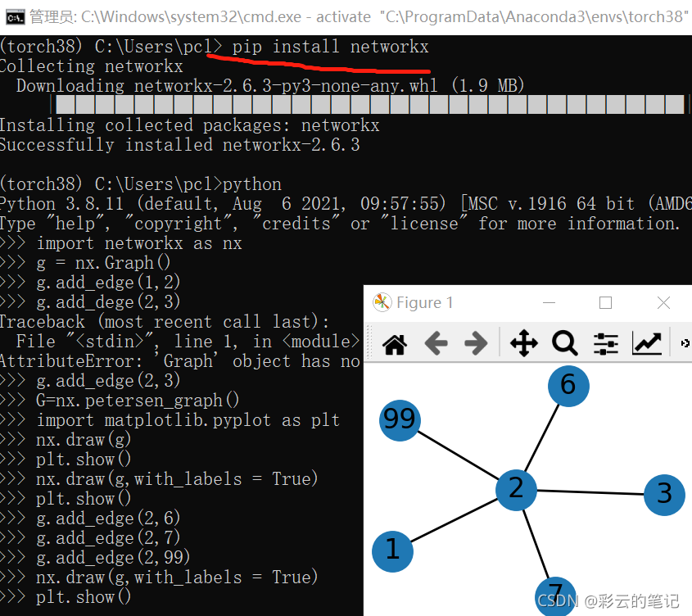Click the 'nx.draw(g)' line
Screen dimensions: 692x616
coord(84,440)
